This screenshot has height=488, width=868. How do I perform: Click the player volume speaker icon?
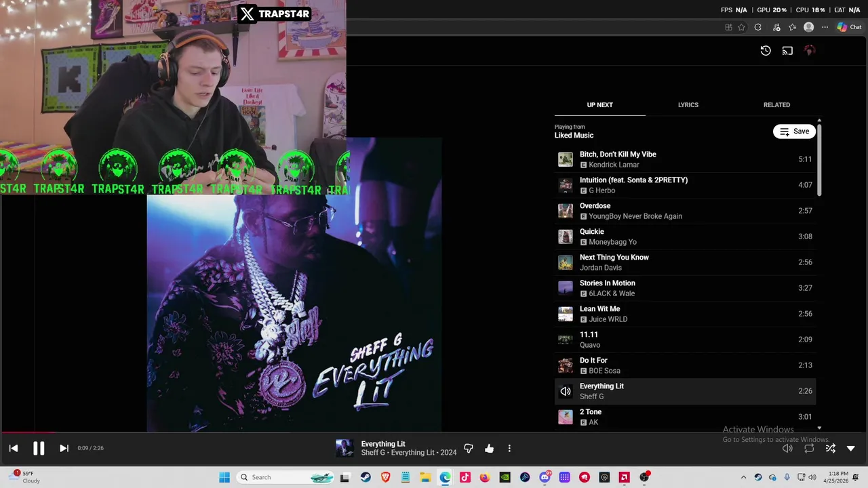click(x=787, y=448)
